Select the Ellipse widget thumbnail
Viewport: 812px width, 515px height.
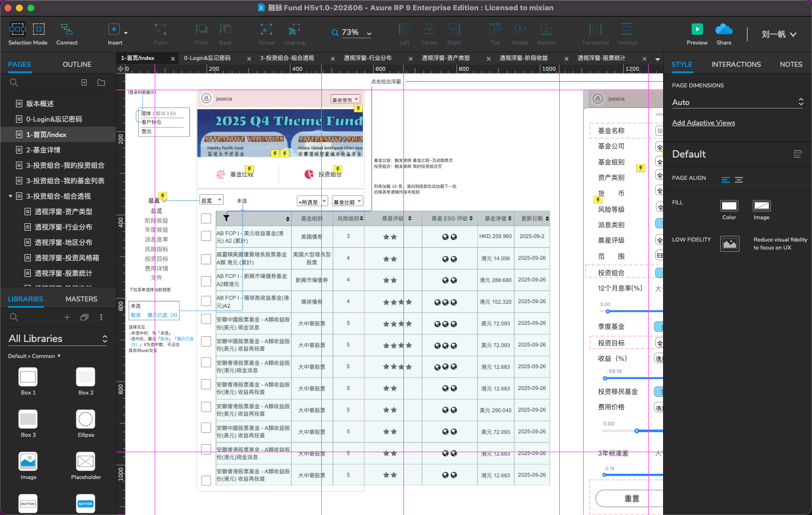[86, 419]
